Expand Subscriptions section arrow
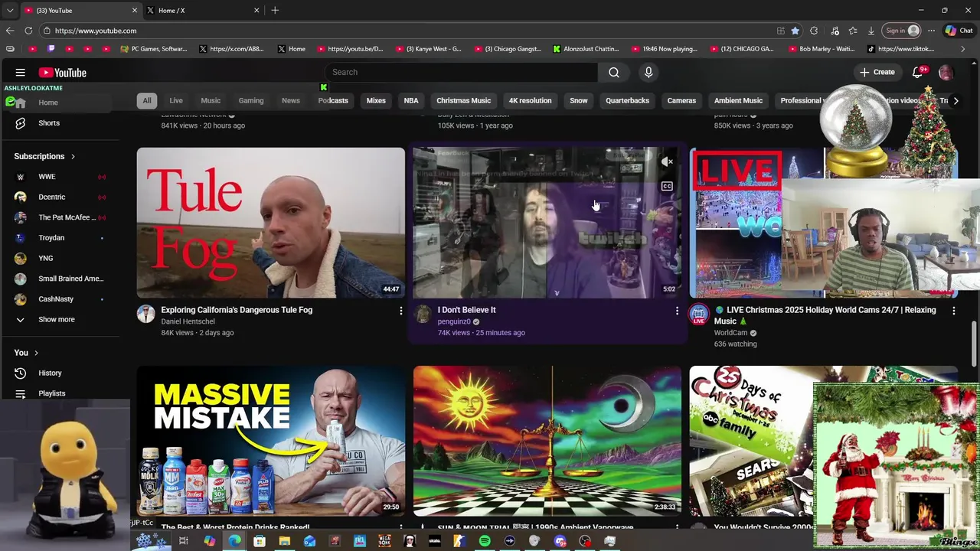The image size is (980, 551). click(73, 157)
